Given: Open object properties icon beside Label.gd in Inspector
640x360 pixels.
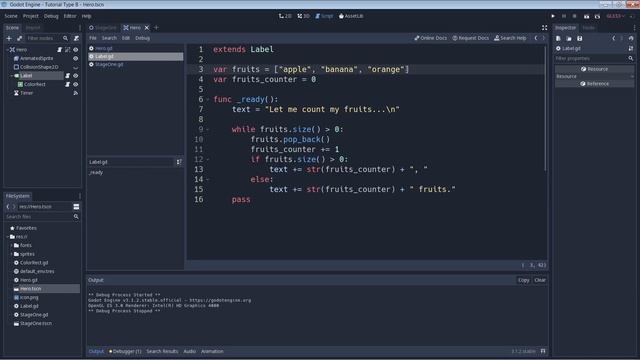Looking at the screenshot, I should [631, 48].
